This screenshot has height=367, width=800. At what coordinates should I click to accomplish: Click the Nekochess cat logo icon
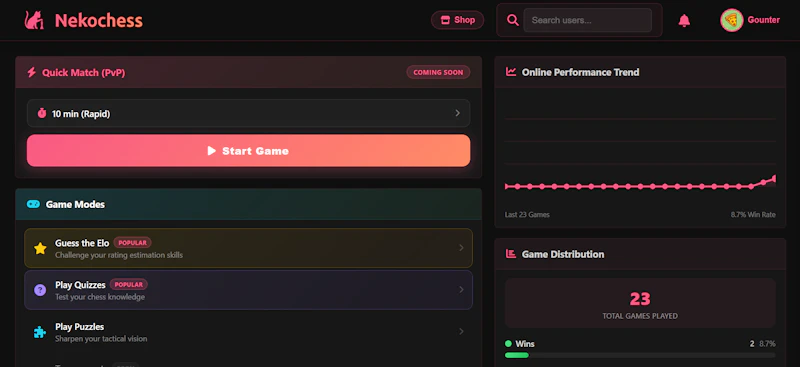[x=34, y=20]
